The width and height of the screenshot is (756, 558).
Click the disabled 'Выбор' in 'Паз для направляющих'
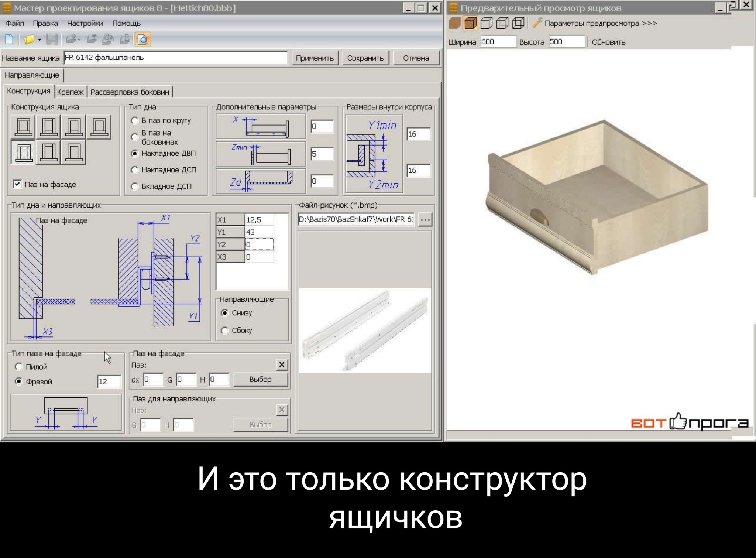click(x=261, y=425)
